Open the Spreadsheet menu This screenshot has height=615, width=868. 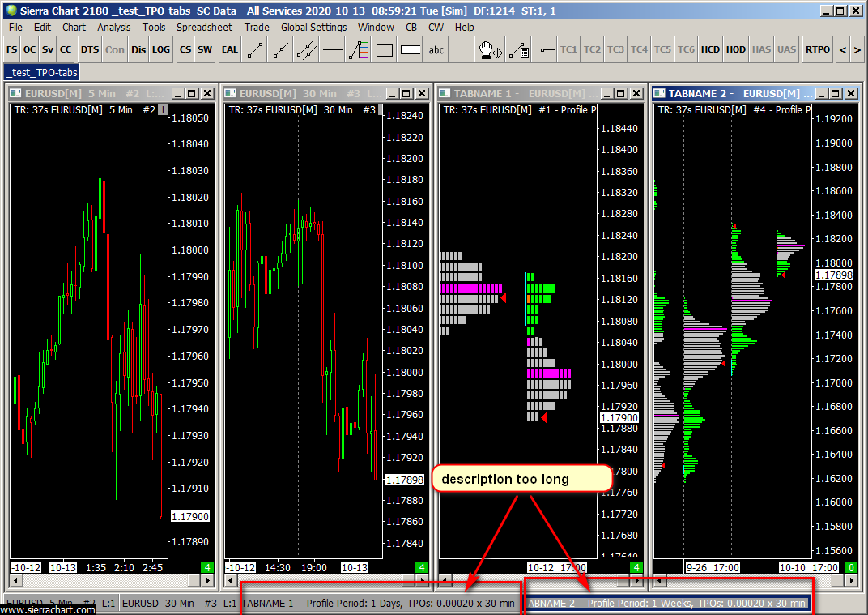click(x=204, y=28)
